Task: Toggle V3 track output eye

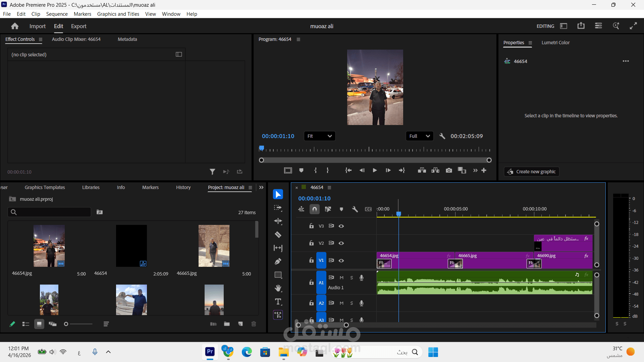Action: pyautogui.click(x=341, y=226)
